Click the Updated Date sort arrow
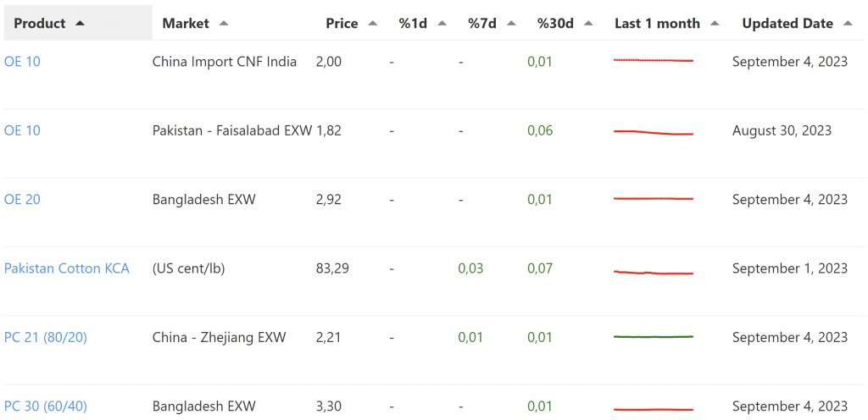 click(848, 24)
